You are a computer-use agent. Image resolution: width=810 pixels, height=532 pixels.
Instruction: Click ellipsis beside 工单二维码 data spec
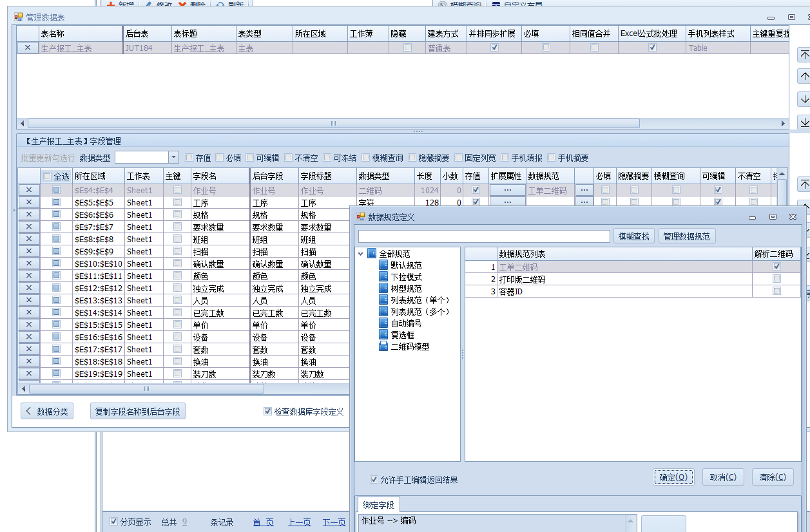tap(583, 190)
